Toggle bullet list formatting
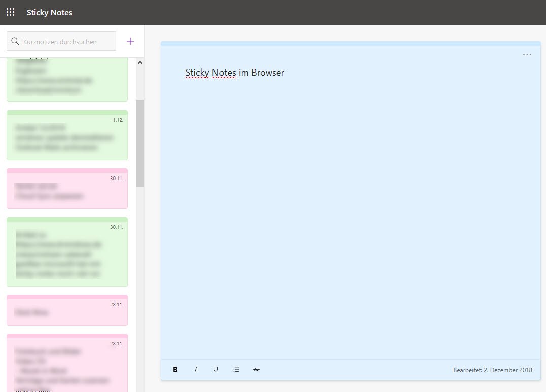The height and width of the screenshot is (392, 546). pos(236,370)
